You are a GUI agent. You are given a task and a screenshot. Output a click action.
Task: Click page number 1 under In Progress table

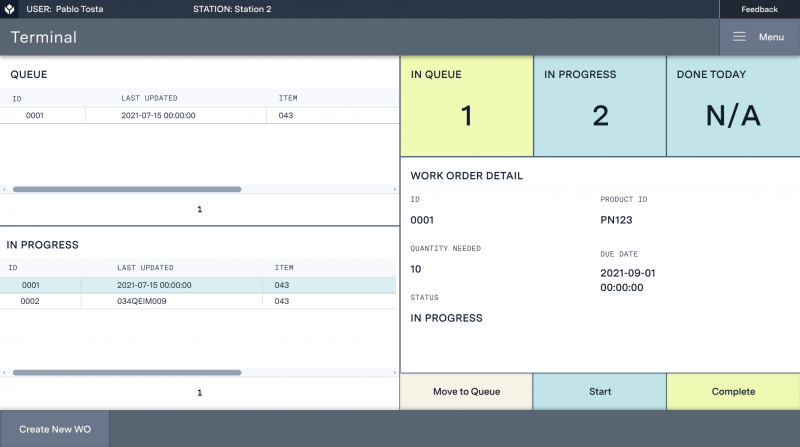coord(199,393)
